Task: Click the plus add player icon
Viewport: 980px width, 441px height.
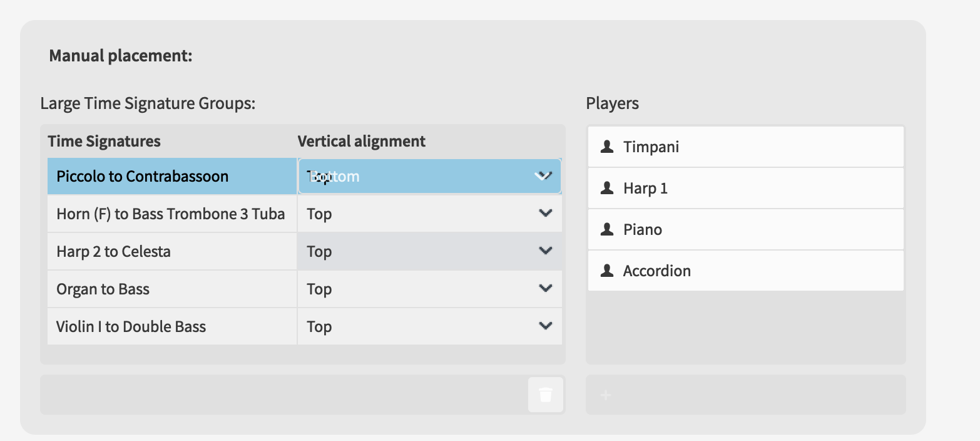Action: [605, 395]
